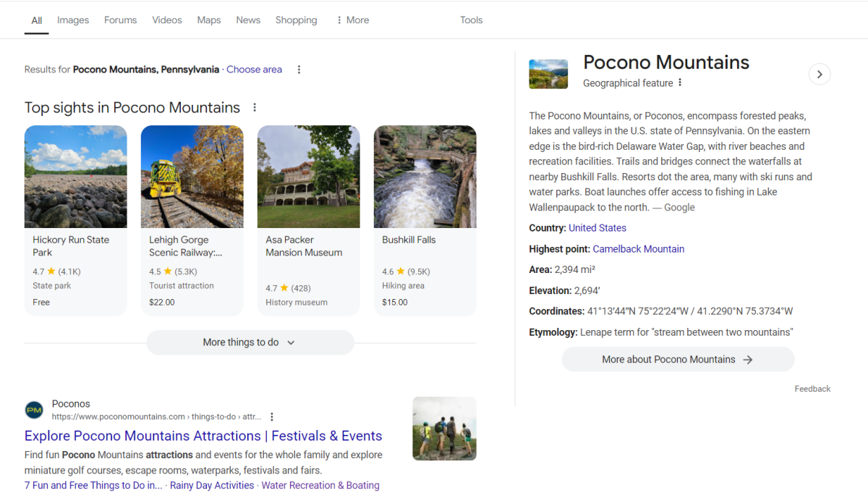Open three-dot menu next to poconomountains.com URL
Screen dimensions: 868x501
(x=272, y=417)
